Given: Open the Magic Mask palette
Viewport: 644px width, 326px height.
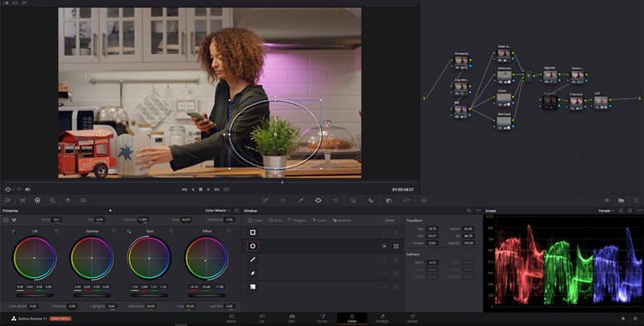Looking at the screenshot, I should 353,201.
